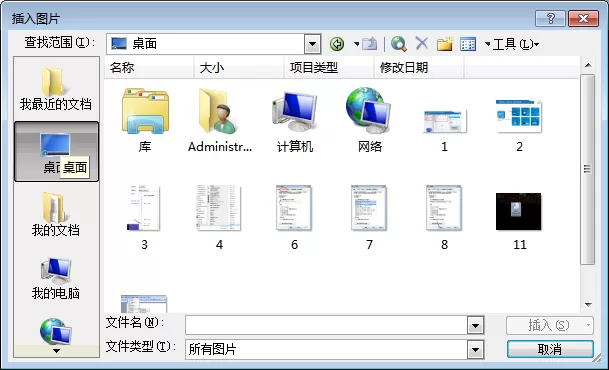The height and width of the screenshot is (370, 609).
Task: Click the file list scroll down arrow
Action: 588,305
